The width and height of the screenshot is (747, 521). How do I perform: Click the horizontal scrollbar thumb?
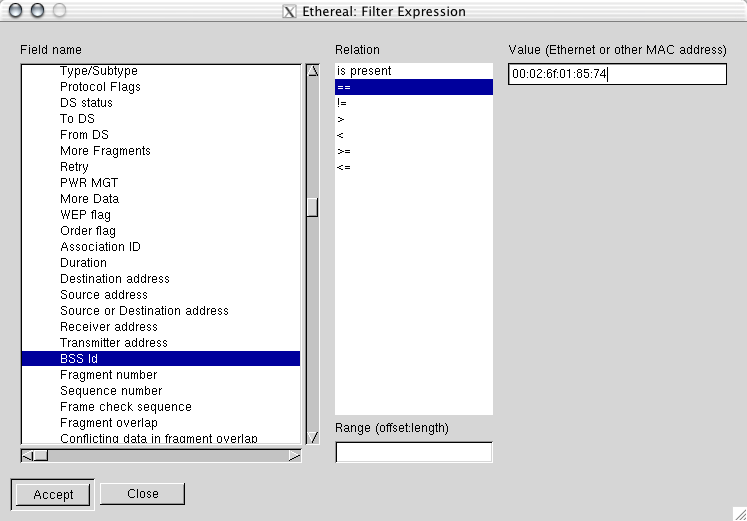pos(41,456)
